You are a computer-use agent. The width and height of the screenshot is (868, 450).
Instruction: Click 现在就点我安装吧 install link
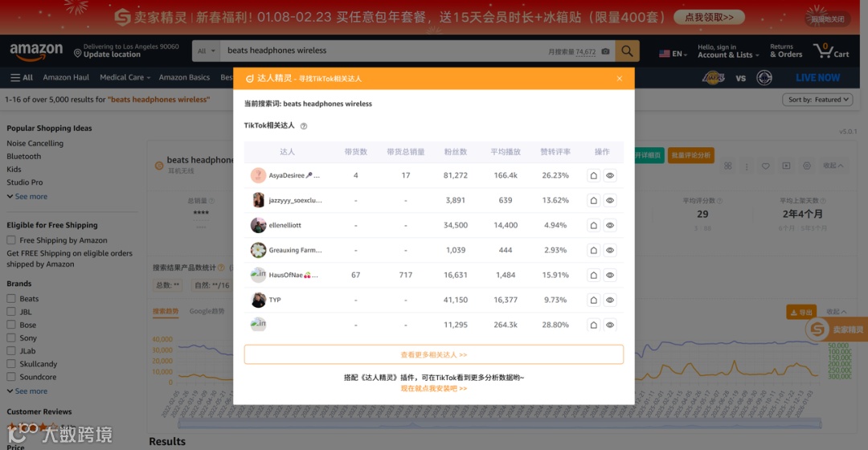click(x=433, y=389)
